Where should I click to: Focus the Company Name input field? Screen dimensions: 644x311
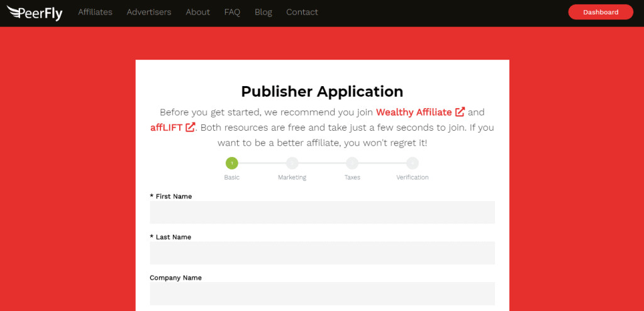pyautogui.click(x=323, y=293)
